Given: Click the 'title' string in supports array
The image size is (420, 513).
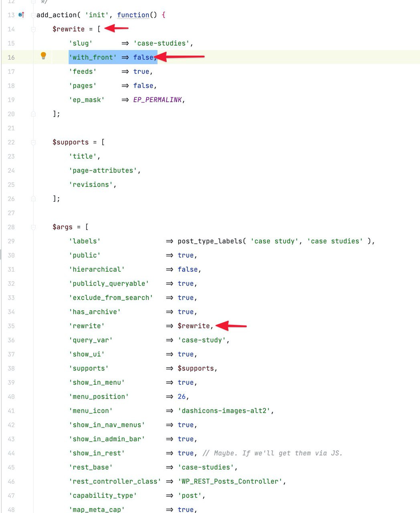Looking at the screenshot, I should tap(83, 156).
